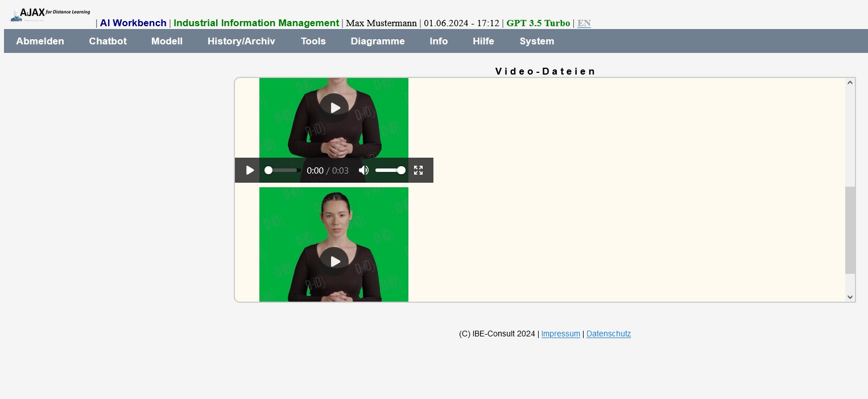The image size is (868, 399).
Task: Mute the video using the speaker icon
Action: coord(363,170)
